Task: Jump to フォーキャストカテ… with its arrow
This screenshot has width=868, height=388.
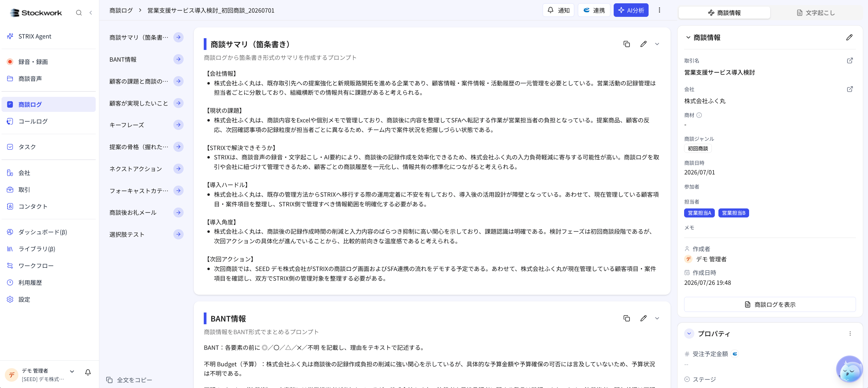Action: (x=178, y=191)
